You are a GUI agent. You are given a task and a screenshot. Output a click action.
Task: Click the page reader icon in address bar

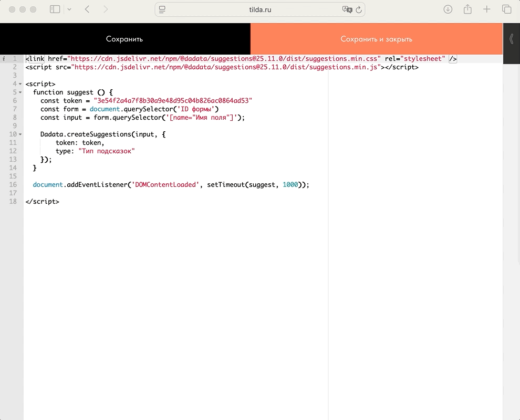(x=162, y=9)
